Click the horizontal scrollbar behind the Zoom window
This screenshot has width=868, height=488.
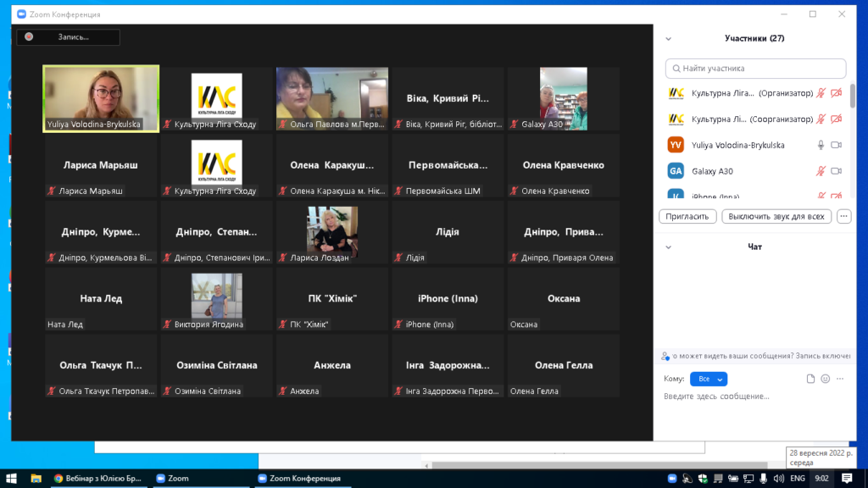pyautogui.click(x=599, y=465)
